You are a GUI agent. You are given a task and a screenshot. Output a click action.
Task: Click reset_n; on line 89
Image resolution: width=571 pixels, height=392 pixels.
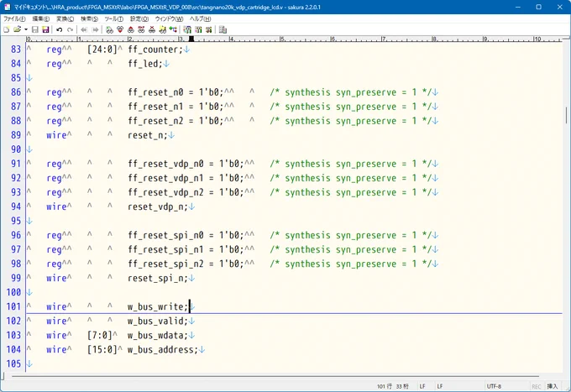pos(148,135)
